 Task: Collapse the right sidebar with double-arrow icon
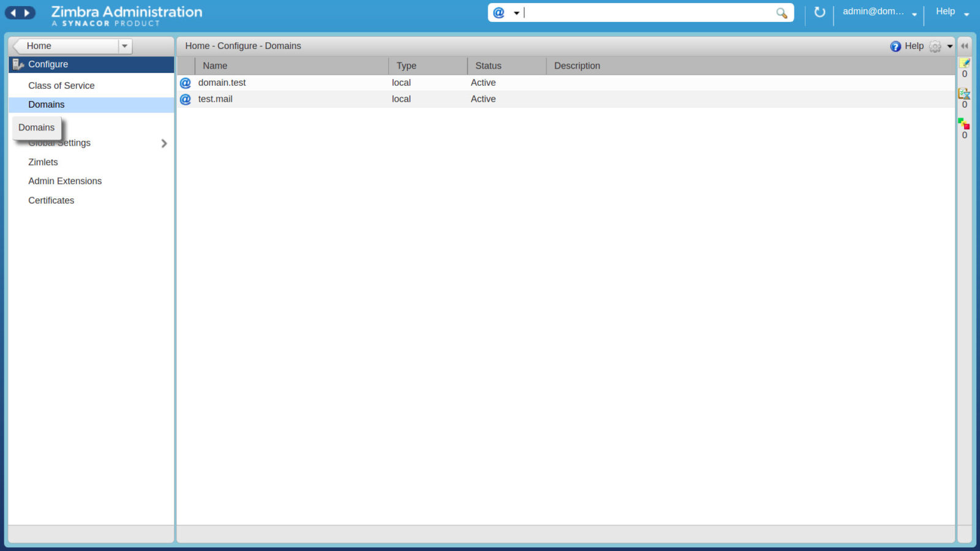[x=965, y=45]
